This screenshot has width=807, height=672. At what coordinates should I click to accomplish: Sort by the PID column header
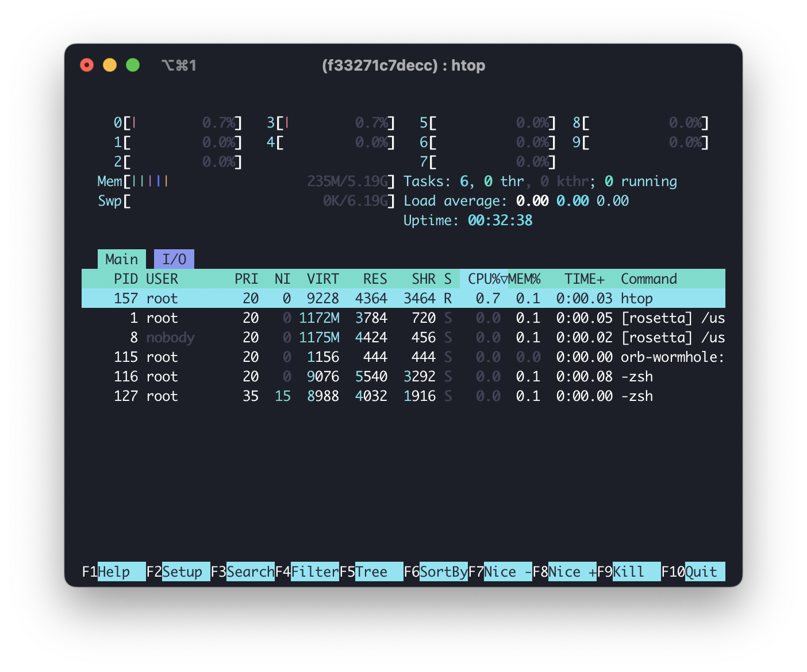[x=125, y=279]
